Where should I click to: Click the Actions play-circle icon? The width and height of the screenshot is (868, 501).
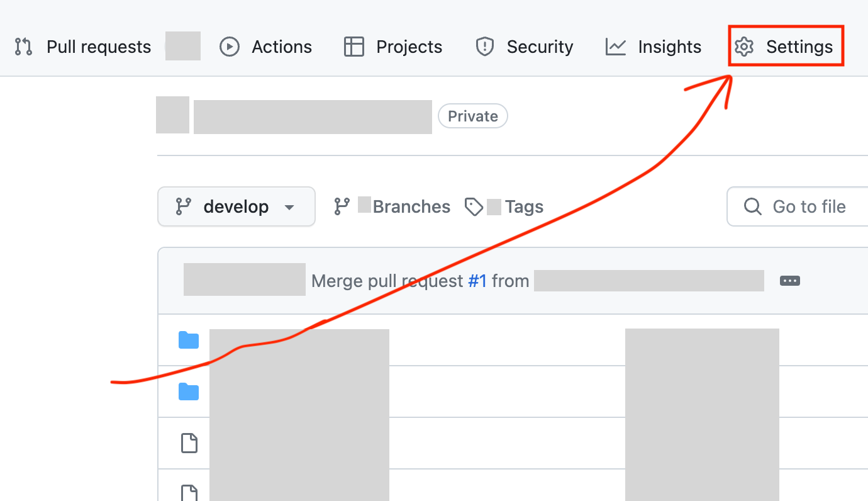230,47
